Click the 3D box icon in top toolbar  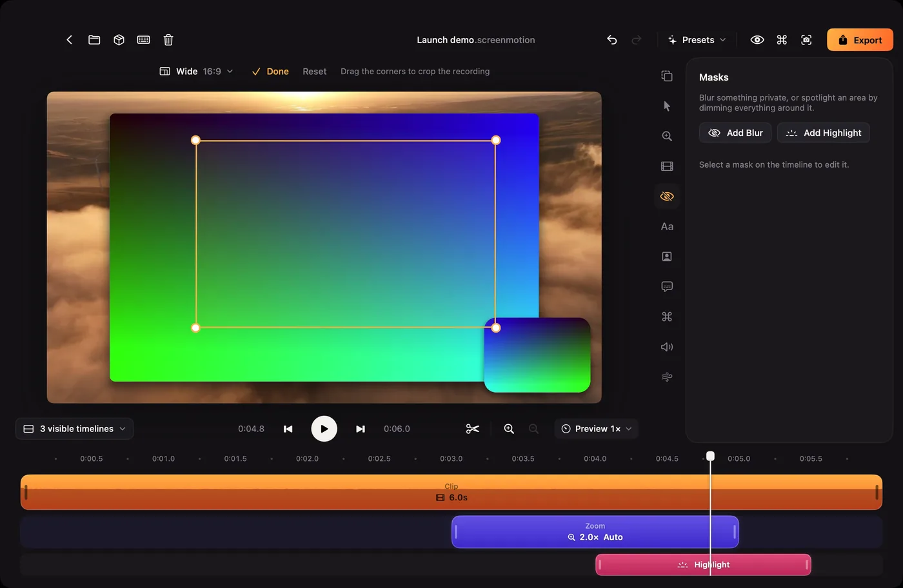click(x=119, y=40)
